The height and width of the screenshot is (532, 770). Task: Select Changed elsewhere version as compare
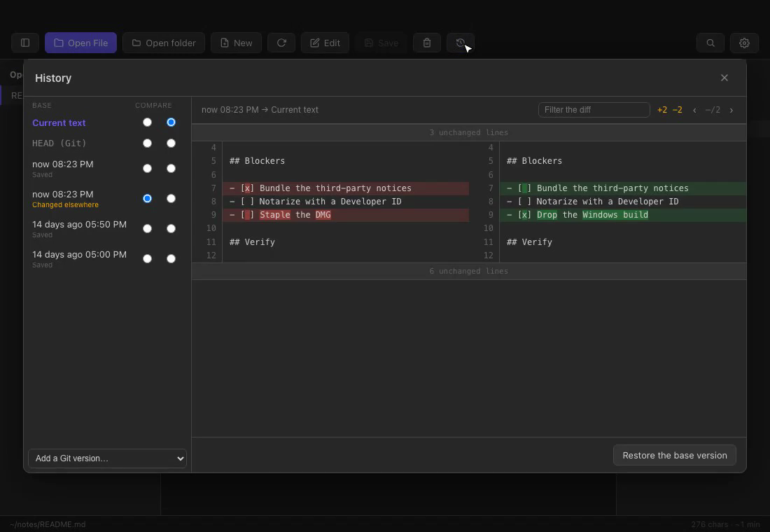coord(171,199)
